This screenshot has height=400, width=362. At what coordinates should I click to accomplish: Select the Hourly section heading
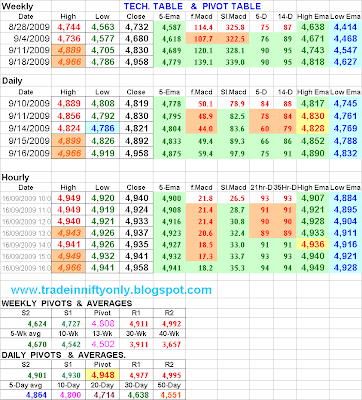(15, 177)
